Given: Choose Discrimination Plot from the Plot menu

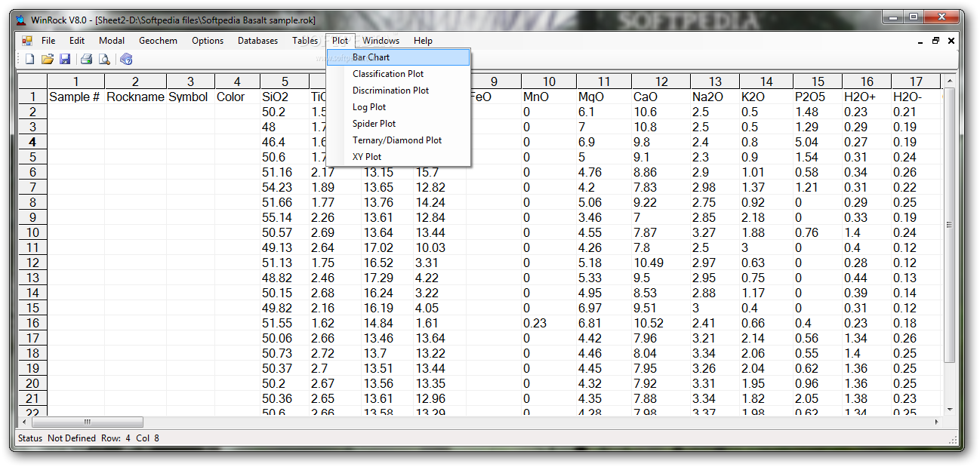Looking at the screenshot, I should click(399, 91).
